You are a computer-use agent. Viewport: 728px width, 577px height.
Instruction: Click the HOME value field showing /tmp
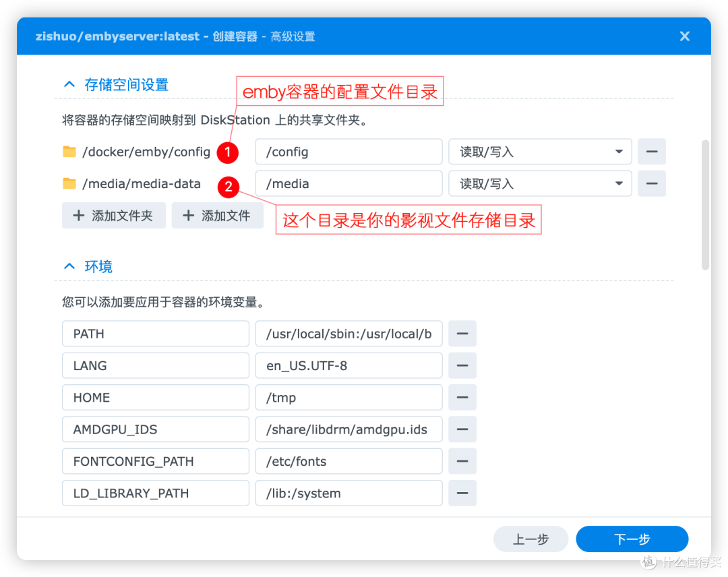tap(348, 397)
